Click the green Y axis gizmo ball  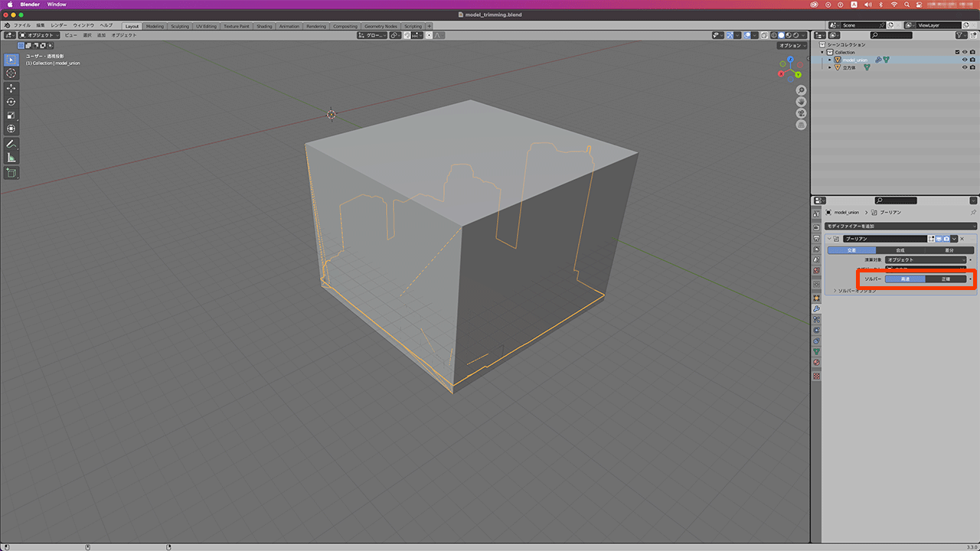point(798,74)
